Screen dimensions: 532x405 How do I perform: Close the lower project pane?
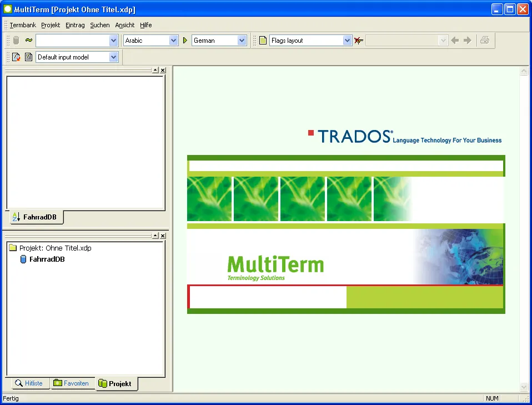163,236
